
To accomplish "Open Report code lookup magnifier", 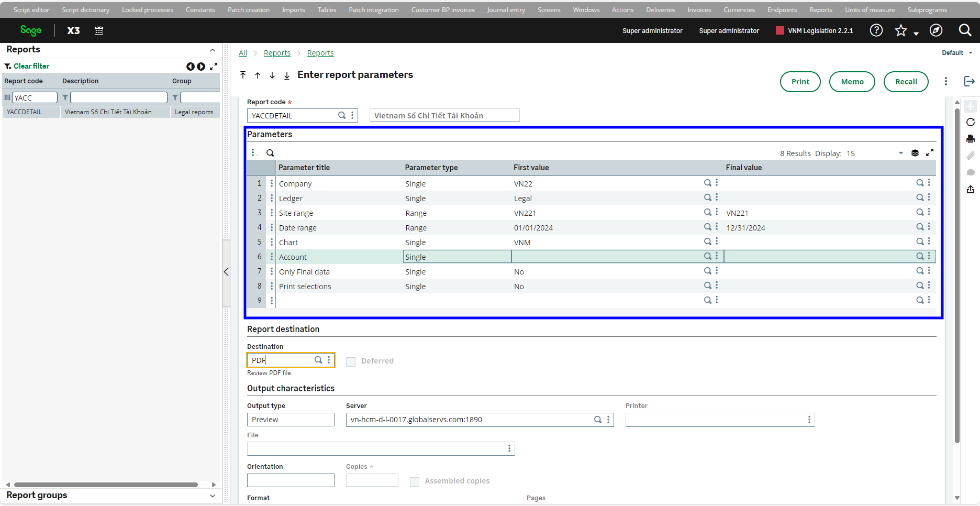I will pyautogui.click(x=342, y=115).
